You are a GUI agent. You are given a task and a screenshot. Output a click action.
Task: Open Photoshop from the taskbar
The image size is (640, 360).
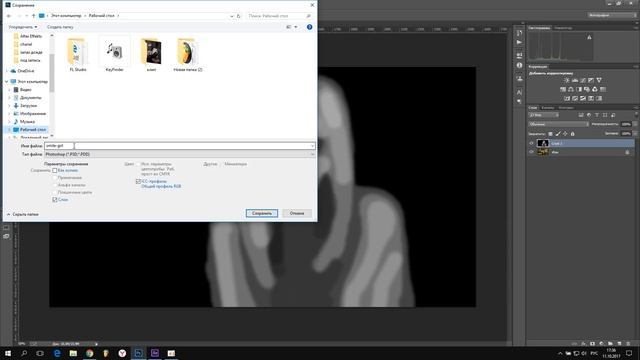click(138, 353)
